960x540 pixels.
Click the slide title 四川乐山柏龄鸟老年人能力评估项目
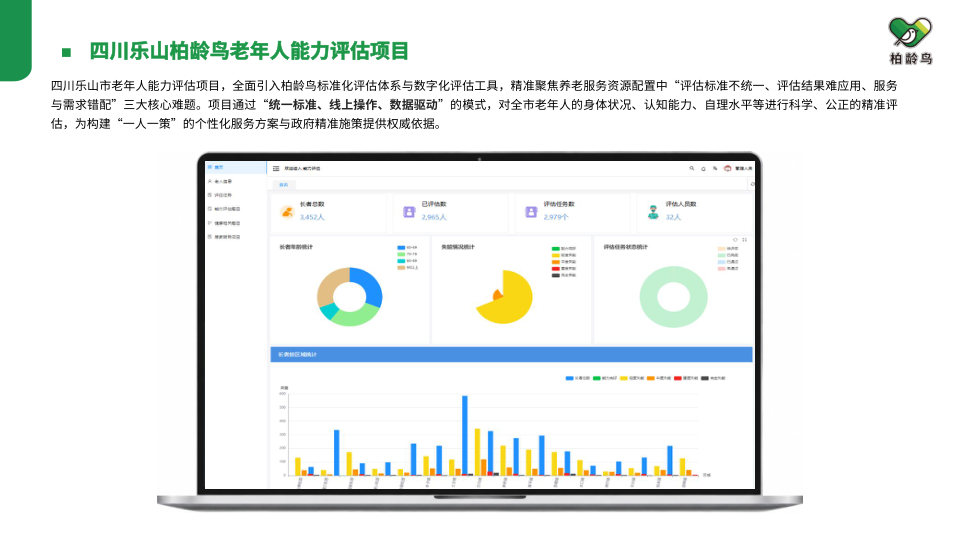click(x=249, y=51)
